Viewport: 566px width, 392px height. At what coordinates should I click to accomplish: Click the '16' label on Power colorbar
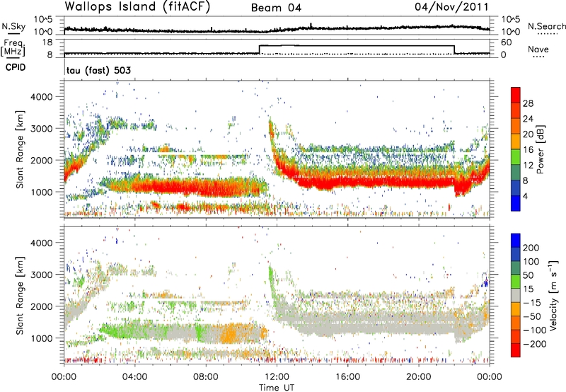pyautogui.click(x=528, y=150)
